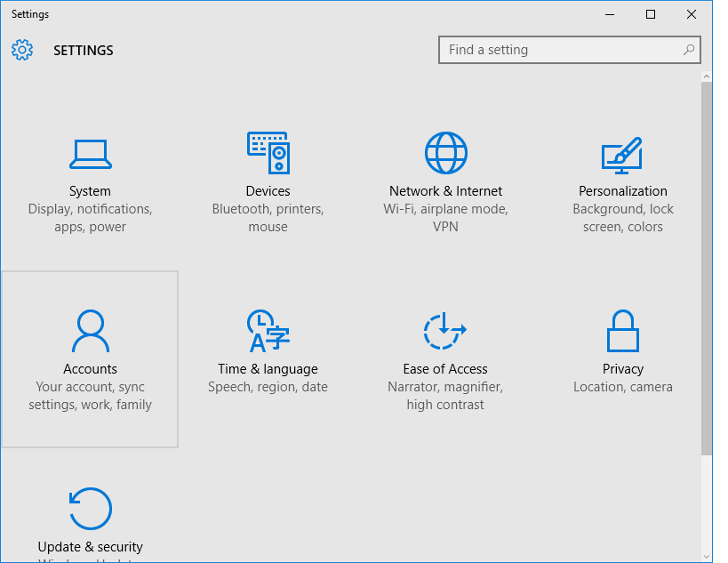The image size is (728, 563).
Task: Click 'Background, lock screen, colors' description
Action: pyautogui.click(x=623, y=218)
